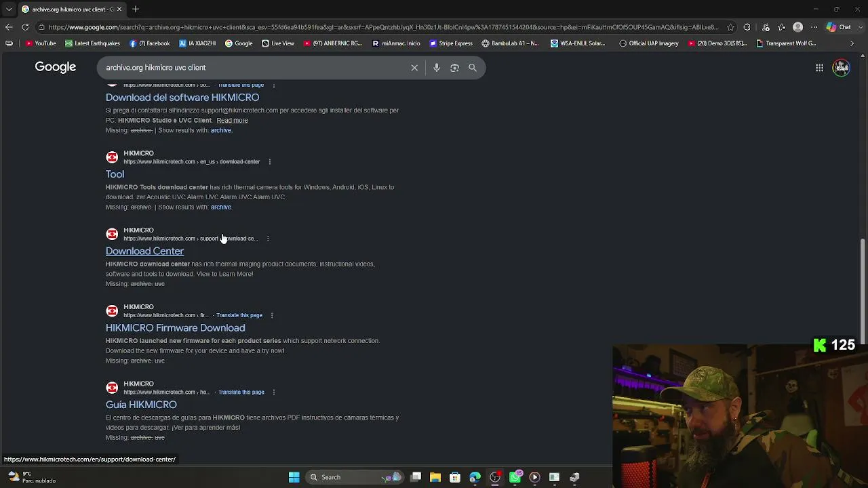The image size is (868, 488).
Task: Open more options for Download Center result
Action: tap(268, 239)
